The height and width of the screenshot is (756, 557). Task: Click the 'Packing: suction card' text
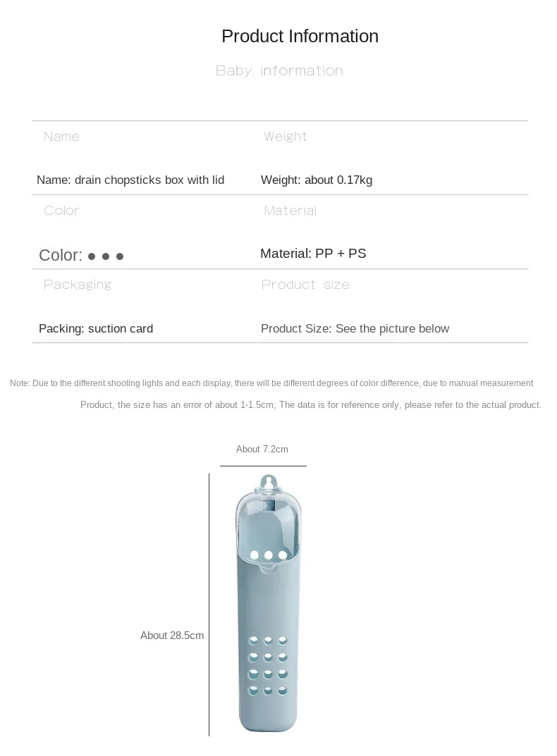(x=96, y=328)
